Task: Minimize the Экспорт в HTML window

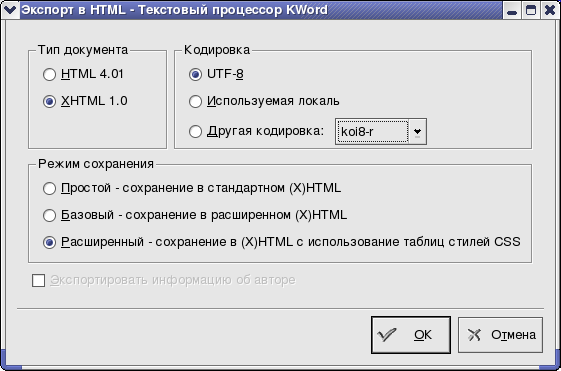Action: click(x=512, y=10)
